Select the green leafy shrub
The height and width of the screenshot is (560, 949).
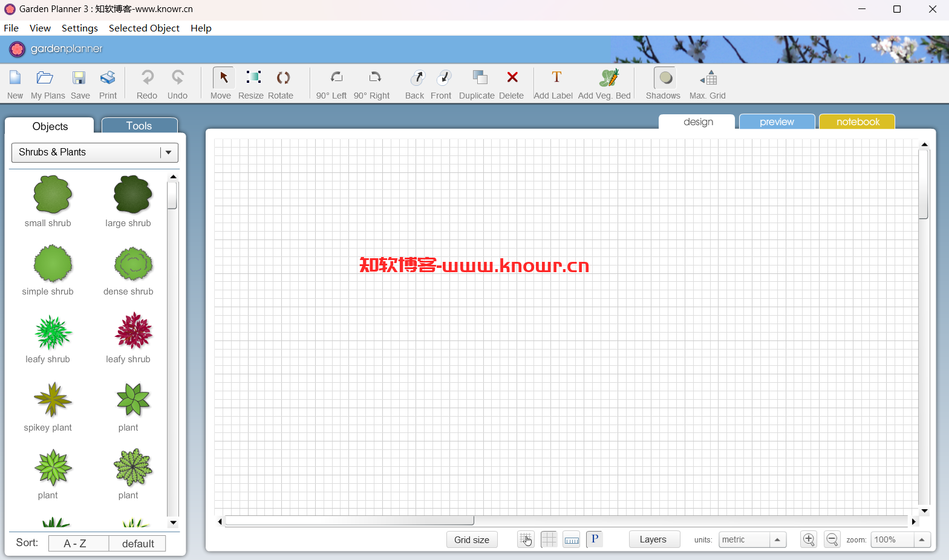click(x=53, y=332)
